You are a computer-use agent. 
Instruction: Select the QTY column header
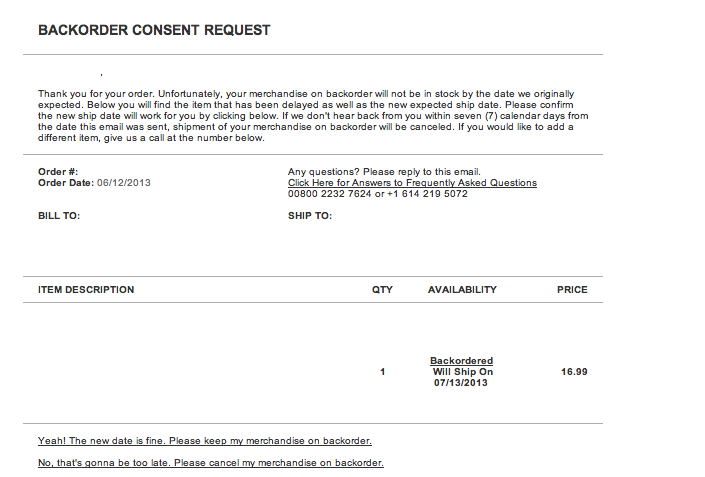tap(382, 290)
